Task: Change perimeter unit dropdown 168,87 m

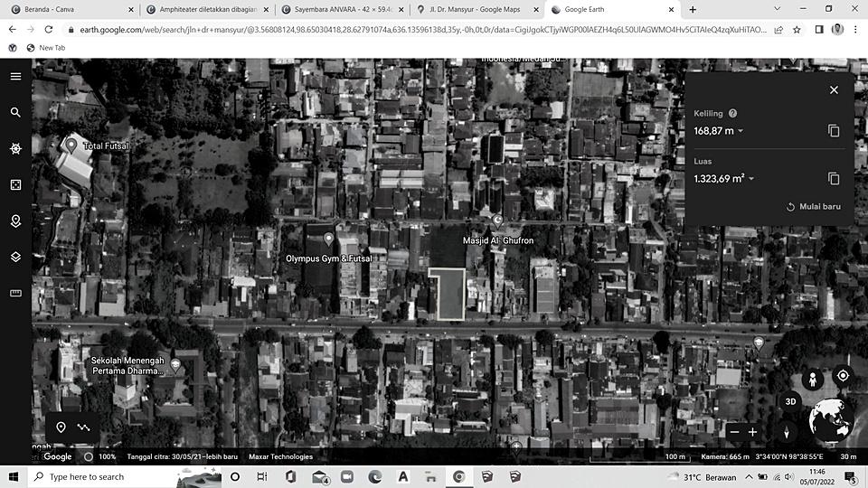Action: tap(718, 131)
